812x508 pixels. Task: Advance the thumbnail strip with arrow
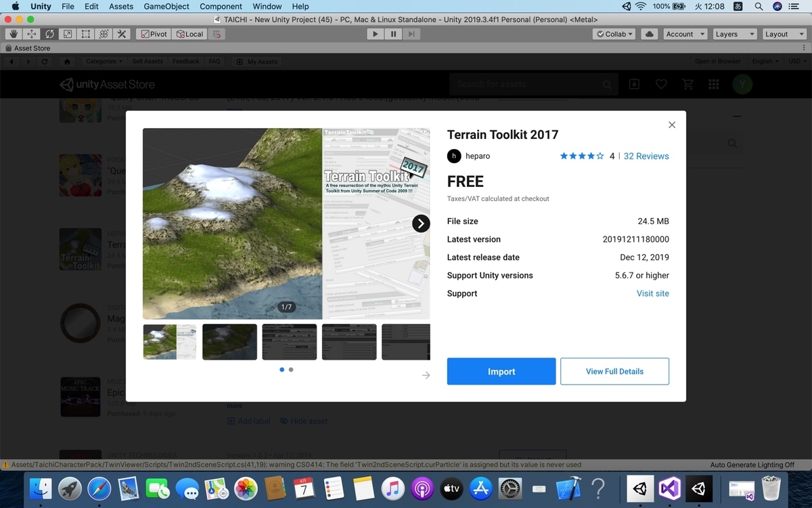[426, 375]
